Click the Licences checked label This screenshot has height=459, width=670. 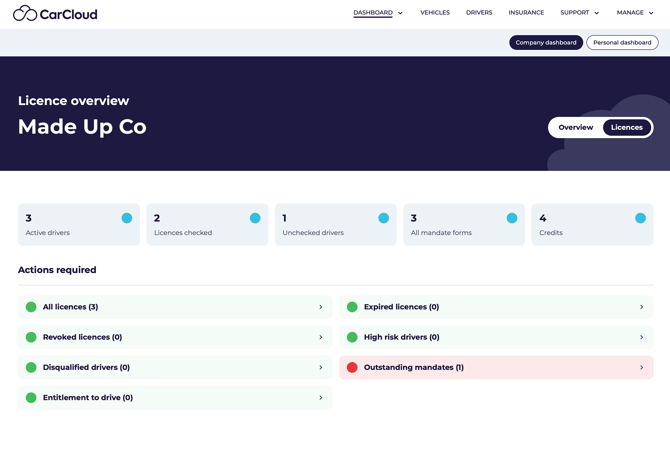click(x=183, y=232)
